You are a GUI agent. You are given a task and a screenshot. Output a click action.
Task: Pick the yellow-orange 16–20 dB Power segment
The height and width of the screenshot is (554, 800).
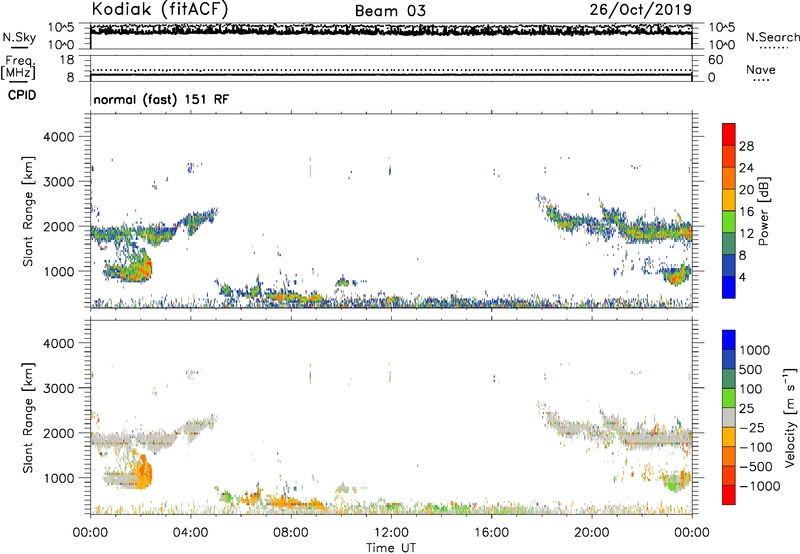coord(729,200)
